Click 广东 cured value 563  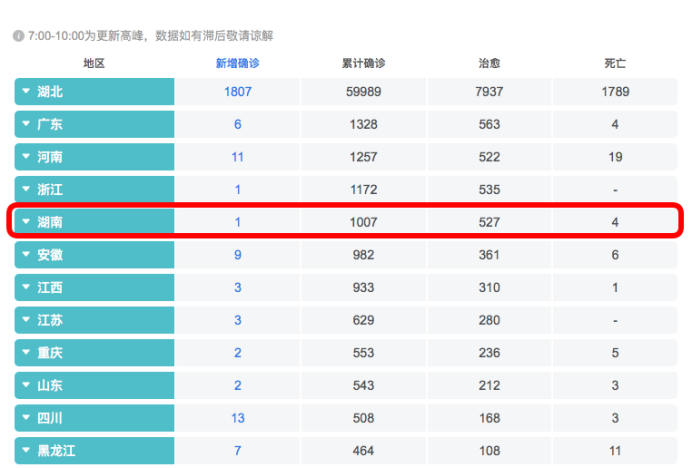489,125
